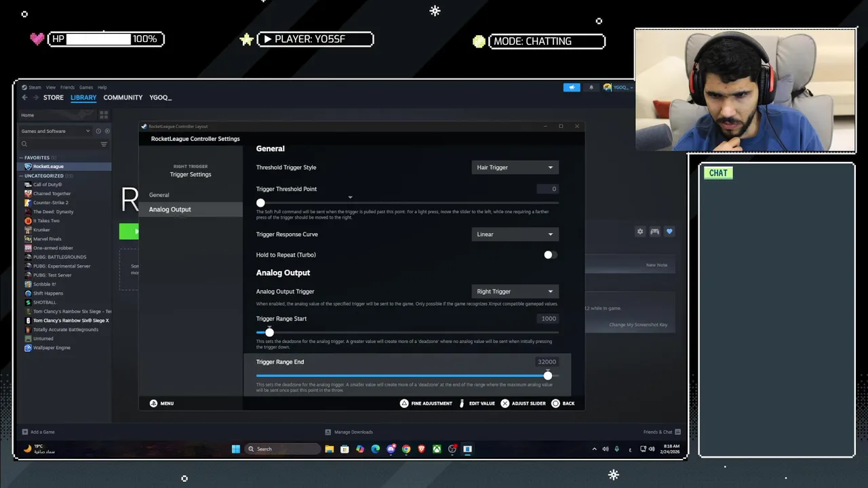Open Xbox app from taskbar
The image size is (868, 488).
tap(437, 449)
